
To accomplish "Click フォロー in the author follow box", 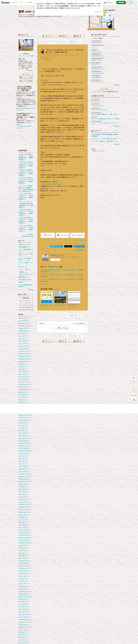I will pos(55,260).
